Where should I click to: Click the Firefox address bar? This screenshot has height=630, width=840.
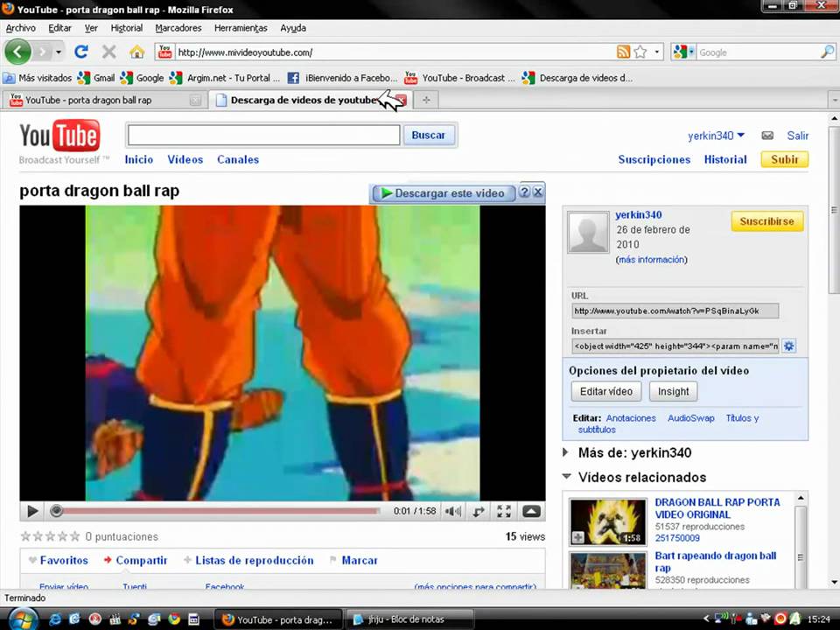tap(396, 52)
